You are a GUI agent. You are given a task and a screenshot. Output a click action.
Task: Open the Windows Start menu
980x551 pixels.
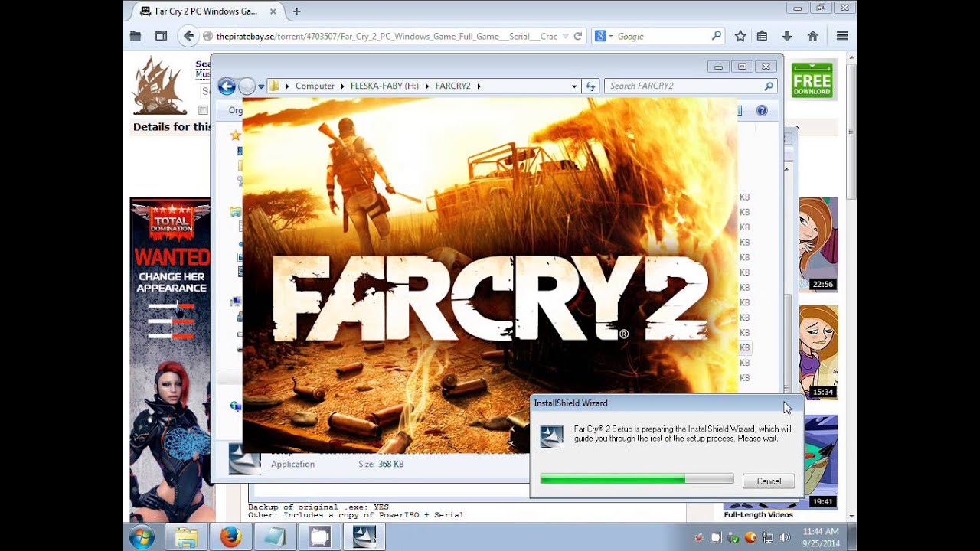142,537
